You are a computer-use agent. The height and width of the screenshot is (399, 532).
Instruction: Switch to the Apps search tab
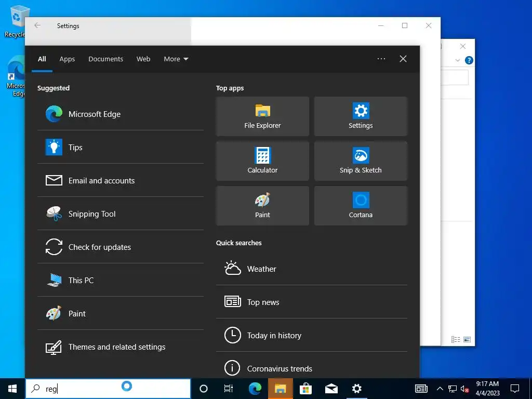point(67,59)
